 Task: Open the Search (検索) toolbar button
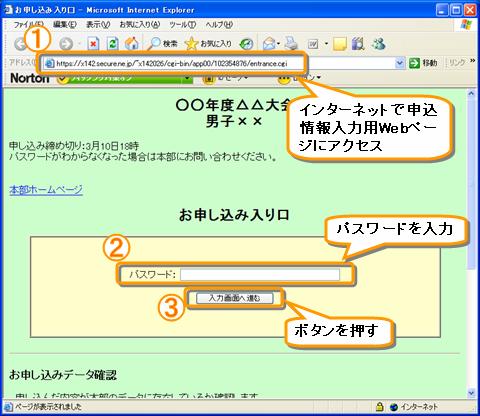tap(162, 44)
